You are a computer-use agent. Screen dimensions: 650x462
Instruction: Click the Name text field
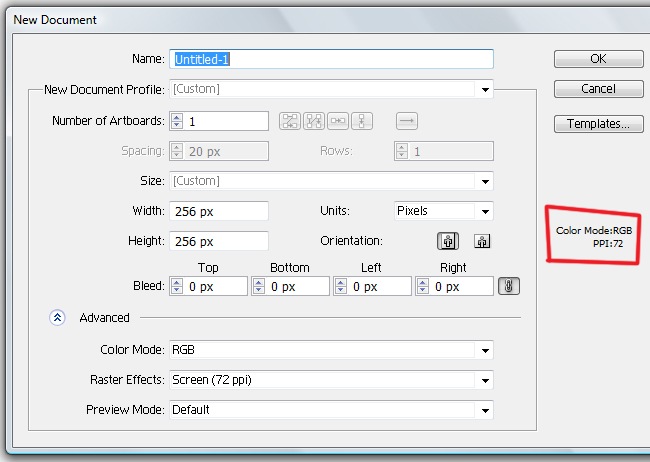(x=331, y=59)
